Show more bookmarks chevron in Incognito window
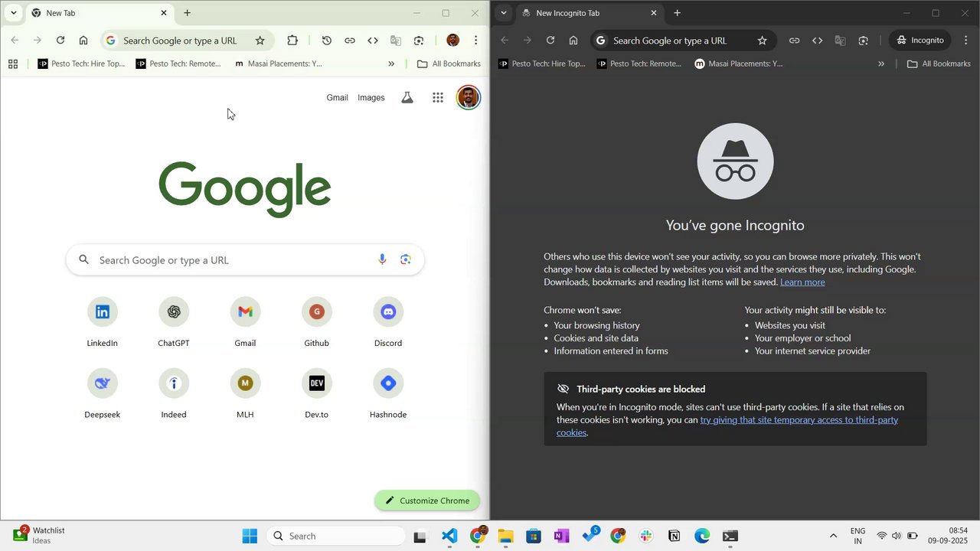This screenshot has width=980, height=551. [881, 64]
